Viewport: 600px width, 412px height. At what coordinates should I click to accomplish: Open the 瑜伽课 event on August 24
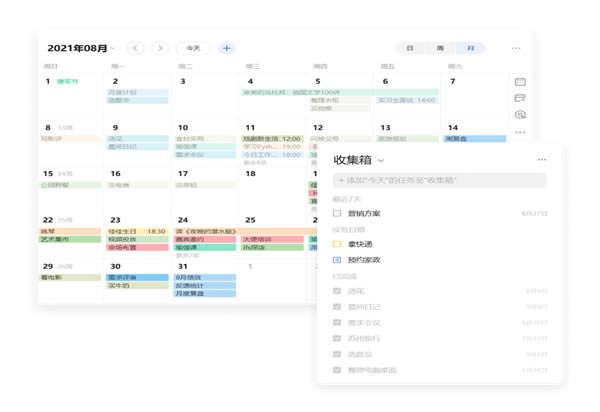[205, 247]
